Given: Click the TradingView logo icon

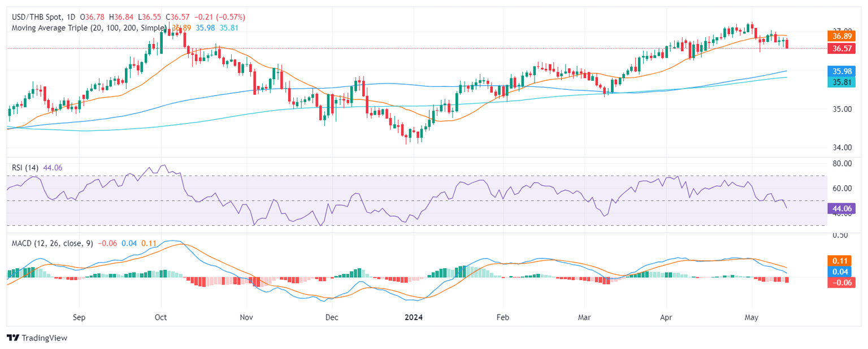Looking at the screenshot, I should tap(12, 338).
